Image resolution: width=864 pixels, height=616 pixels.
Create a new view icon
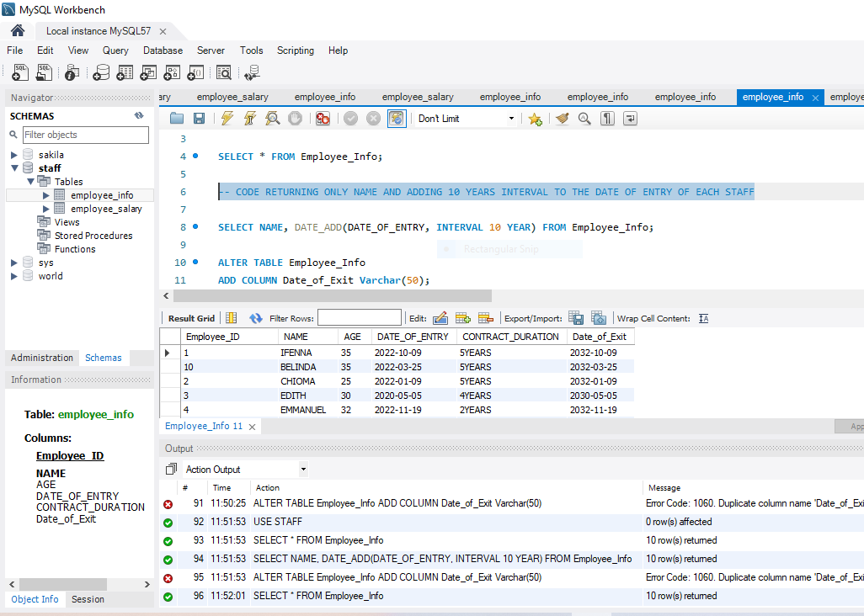[149, 72]
